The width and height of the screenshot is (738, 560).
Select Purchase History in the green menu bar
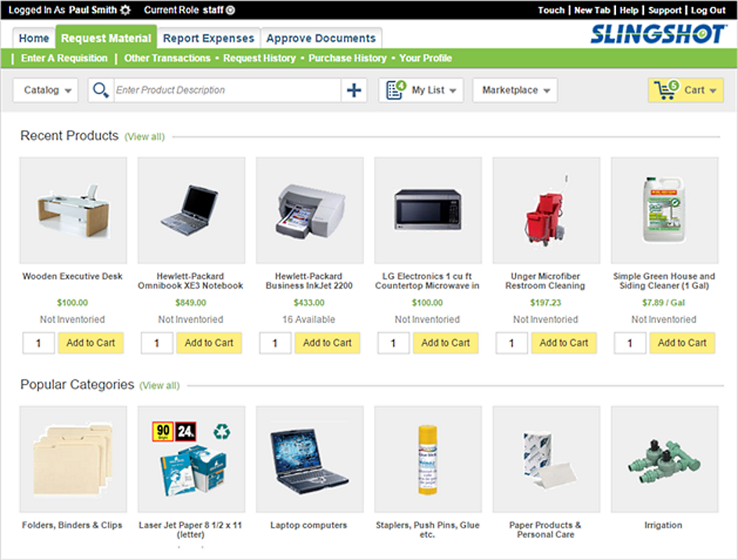click(347, 58)
